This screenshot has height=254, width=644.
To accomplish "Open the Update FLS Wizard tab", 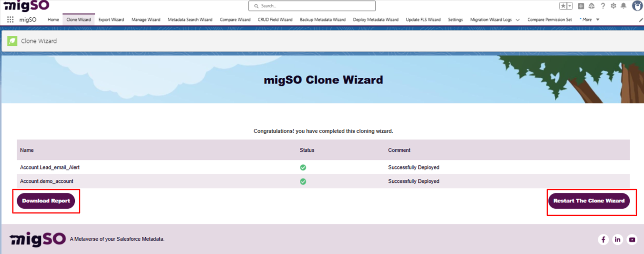I will pos(423,20).
